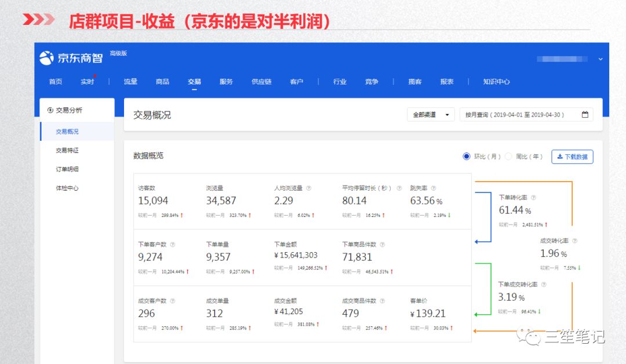Click the 京东商智 logo icon

(x=46, y=58)
